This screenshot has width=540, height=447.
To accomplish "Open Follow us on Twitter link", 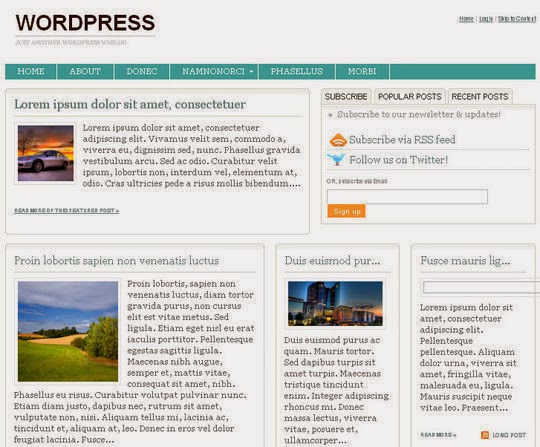I will [398, 160].
